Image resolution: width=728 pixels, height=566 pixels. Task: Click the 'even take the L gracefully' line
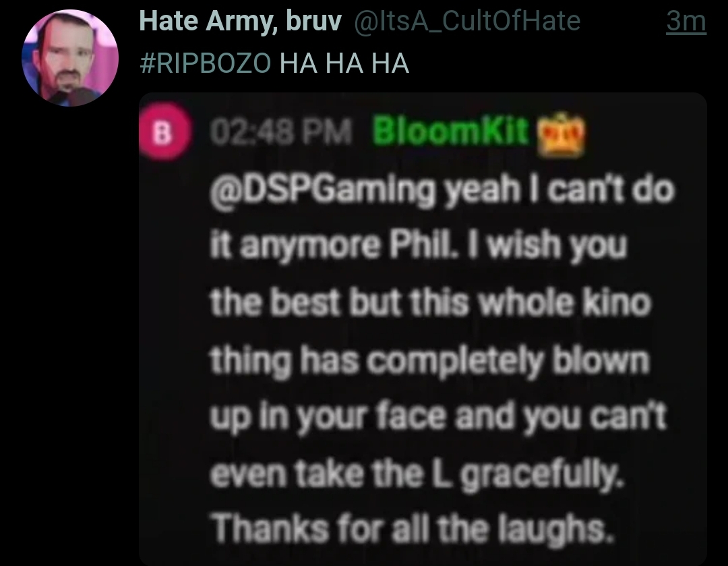click(x=417, y=474)
